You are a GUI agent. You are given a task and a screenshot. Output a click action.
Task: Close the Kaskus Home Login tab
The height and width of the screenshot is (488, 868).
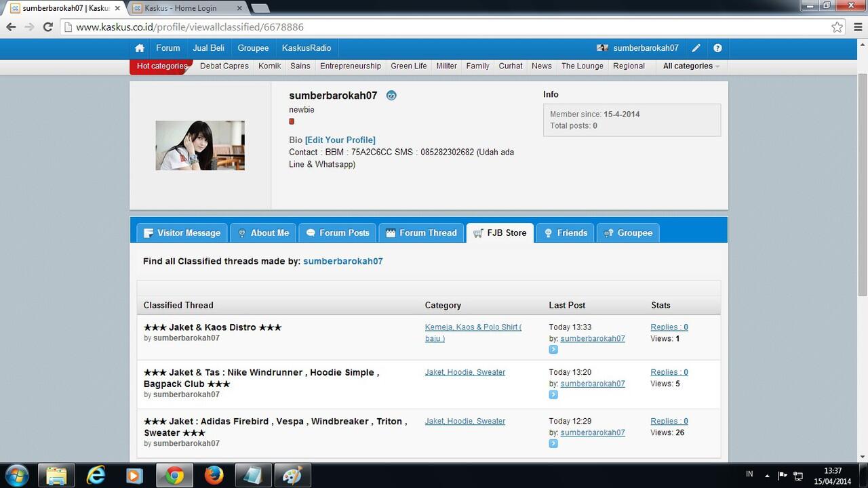[x=239, y=8]
